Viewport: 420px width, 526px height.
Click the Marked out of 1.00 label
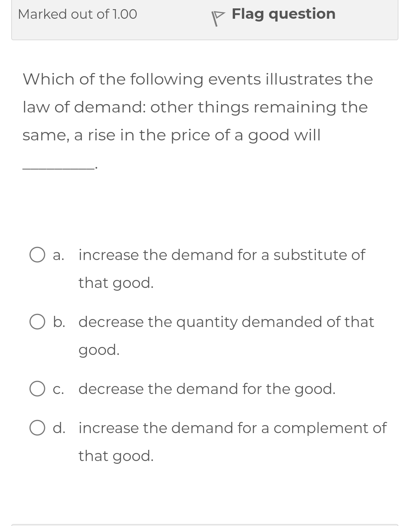(77, 14)
